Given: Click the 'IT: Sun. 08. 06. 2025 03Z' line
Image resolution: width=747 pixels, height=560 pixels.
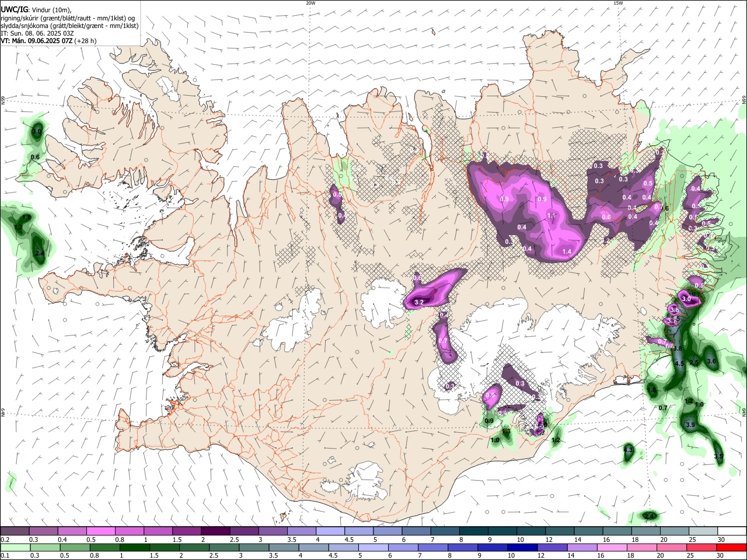Looking at the screenshot, I should [37, 33].
